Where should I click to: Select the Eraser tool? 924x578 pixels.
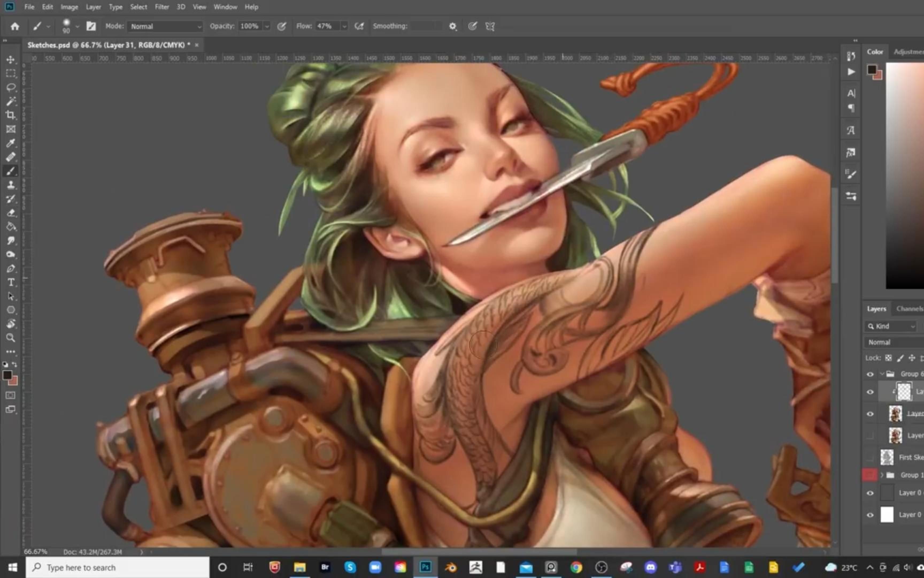[11, 212]
